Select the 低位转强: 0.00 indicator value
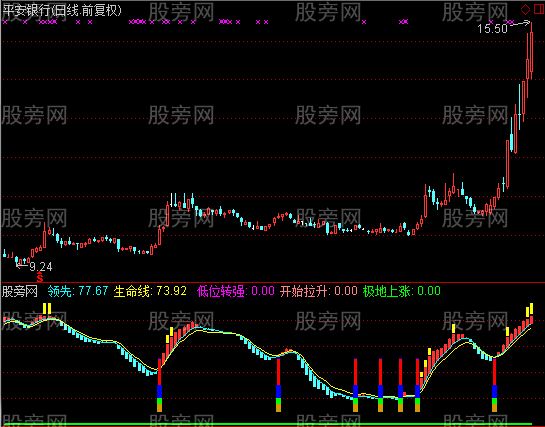 pos(236,291)
